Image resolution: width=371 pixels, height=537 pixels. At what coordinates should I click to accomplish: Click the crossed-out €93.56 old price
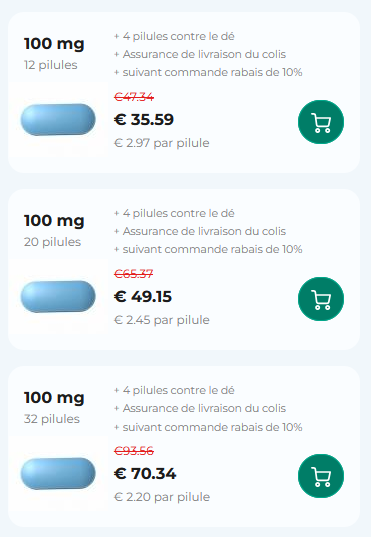pyautogui.click(x=134, y=451)
